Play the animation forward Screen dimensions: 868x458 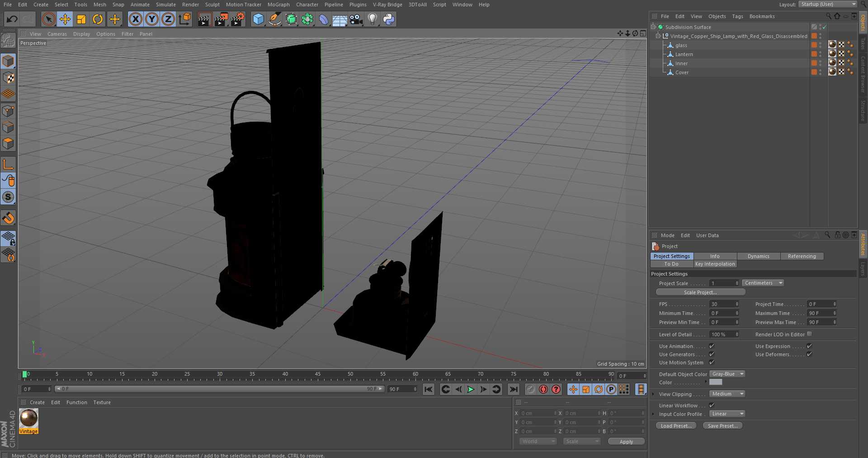(471, 389)
